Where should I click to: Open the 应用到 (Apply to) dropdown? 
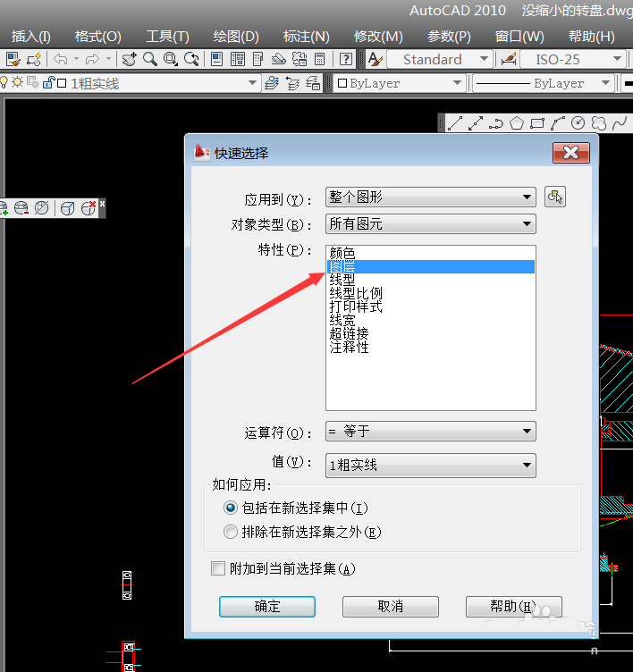point(431,197)
